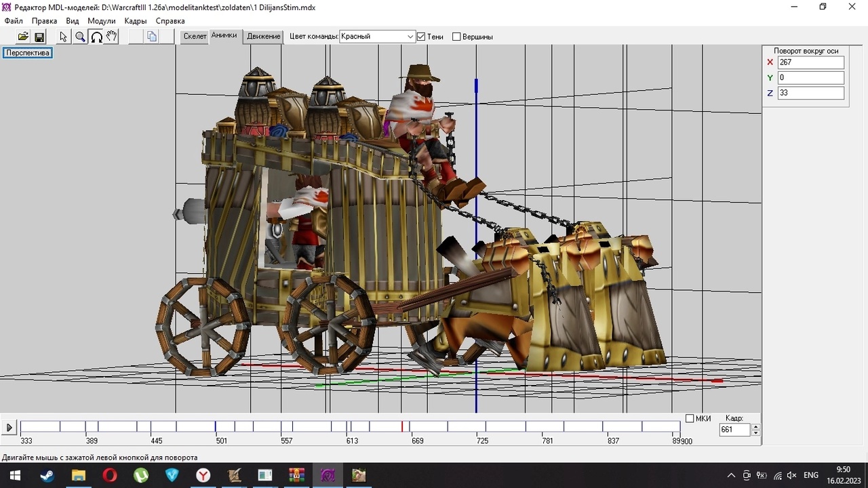The height and width of the screenshot is (488, 868).
Task: Open the team color dropdown
Action: point(410,37)
